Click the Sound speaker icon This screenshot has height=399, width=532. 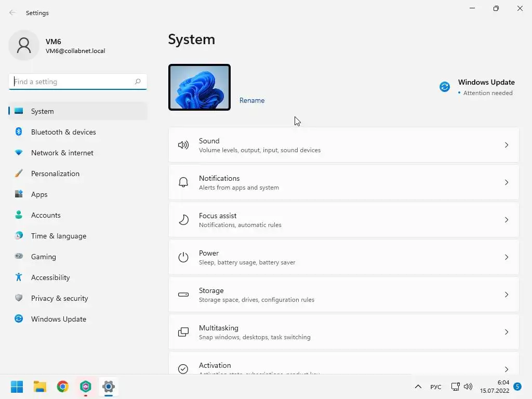pyautogui.click(x=183, y=145)
